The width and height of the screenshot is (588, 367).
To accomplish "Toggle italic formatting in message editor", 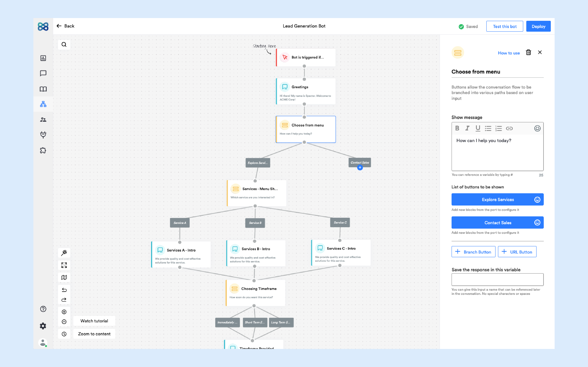I will 467,128.
